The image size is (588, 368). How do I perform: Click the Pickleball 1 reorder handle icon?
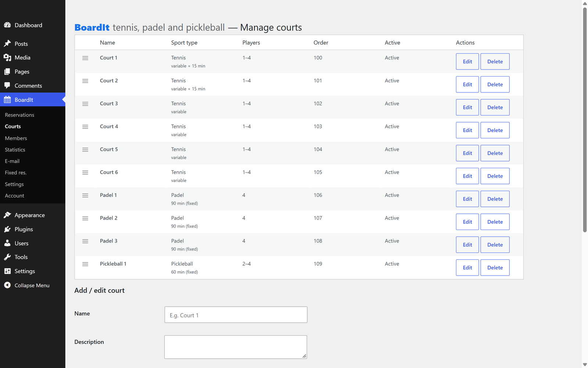pyautogui.click(x=85, y=264)
